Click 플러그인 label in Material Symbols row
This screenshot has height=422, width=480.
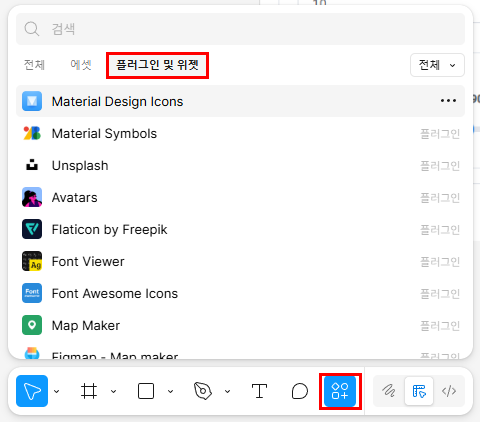pyautogui.click(x=440, y=134)
